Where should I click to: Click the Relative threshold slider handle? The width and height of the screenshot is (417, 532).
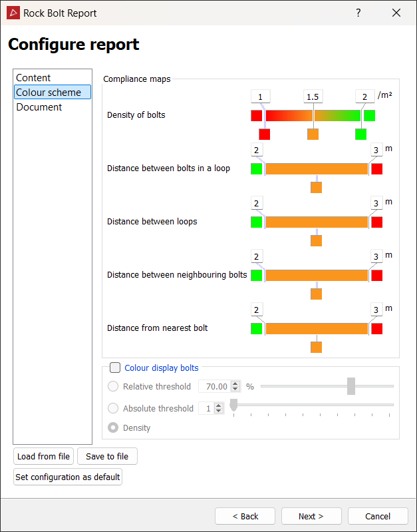(x=351, y=386)
